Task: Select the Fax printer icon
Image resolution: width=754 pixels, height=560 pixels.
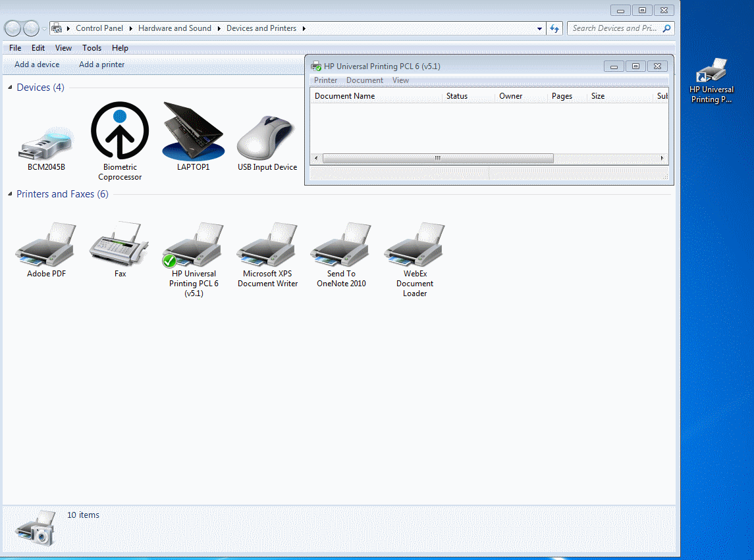Action: tap(119, 243)
